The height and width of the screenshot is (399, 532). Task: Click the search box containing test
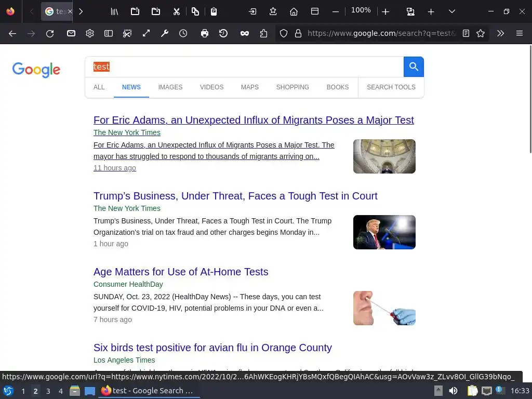pos(244,66)
